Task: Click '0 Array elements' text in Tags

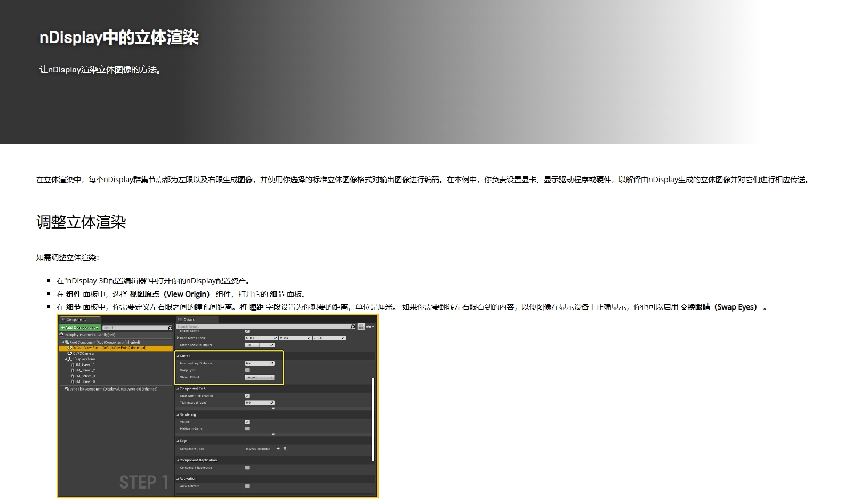Action: pos(258,449)
